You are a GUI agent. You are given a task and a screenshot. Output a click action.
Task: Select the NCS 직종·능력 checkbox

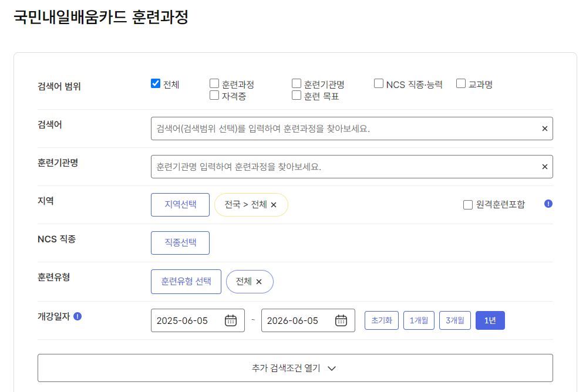tap(378, 83)
